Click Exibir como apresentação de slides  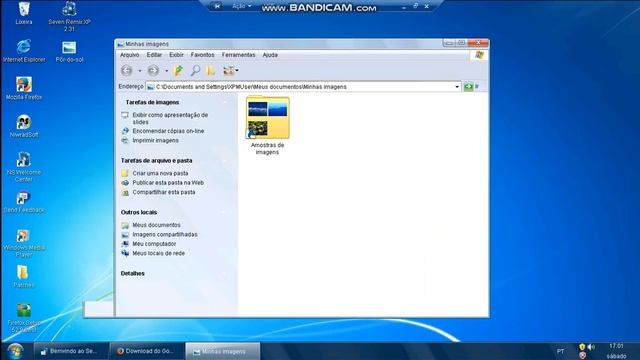click(x=170, y=118)
